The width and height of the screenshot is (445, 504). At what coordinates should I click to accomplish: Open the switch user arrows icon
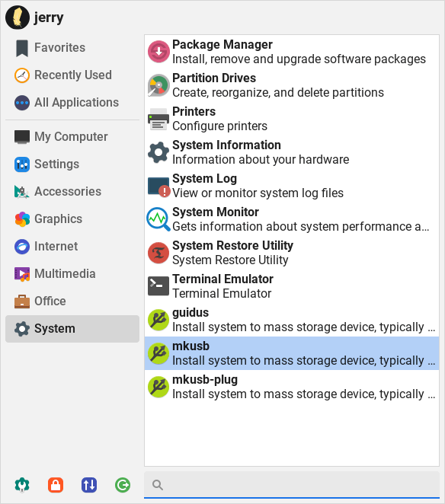coord(89,485)
